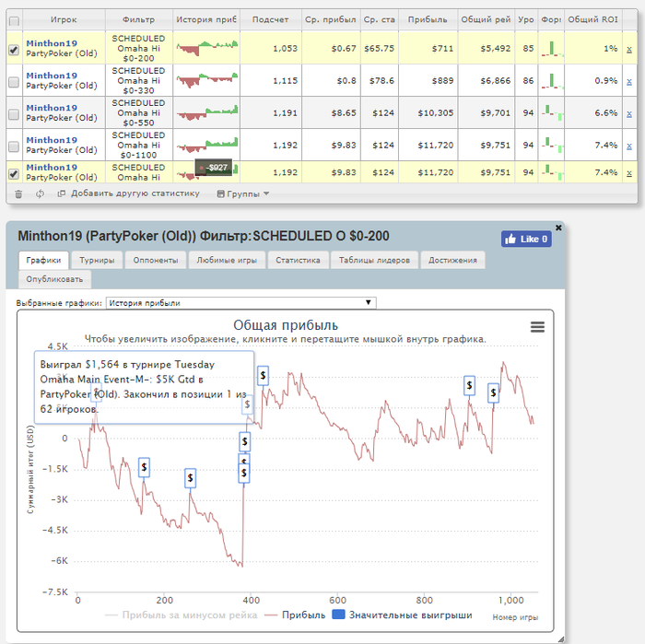Check the $0-550 row checkbox

14,114
